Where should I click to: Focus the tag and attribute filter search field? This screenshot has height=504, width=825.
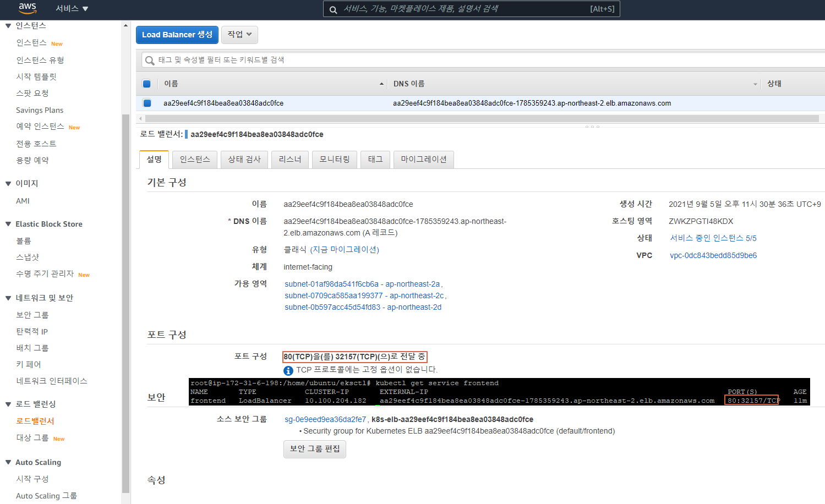point(483,60)
